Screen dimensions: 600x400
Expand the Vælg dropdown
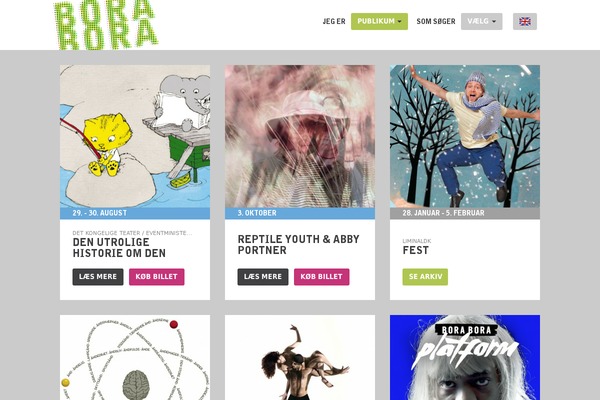click(481, 21)
